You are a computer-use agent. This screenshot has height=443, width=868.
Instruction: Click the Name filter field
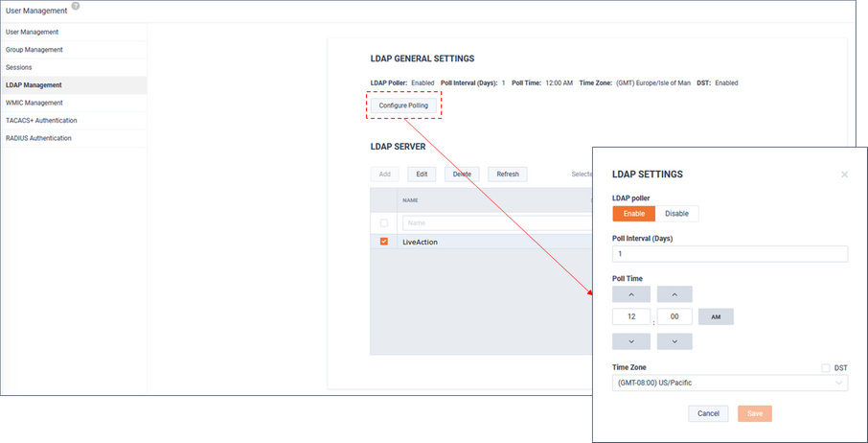(497, 223)
